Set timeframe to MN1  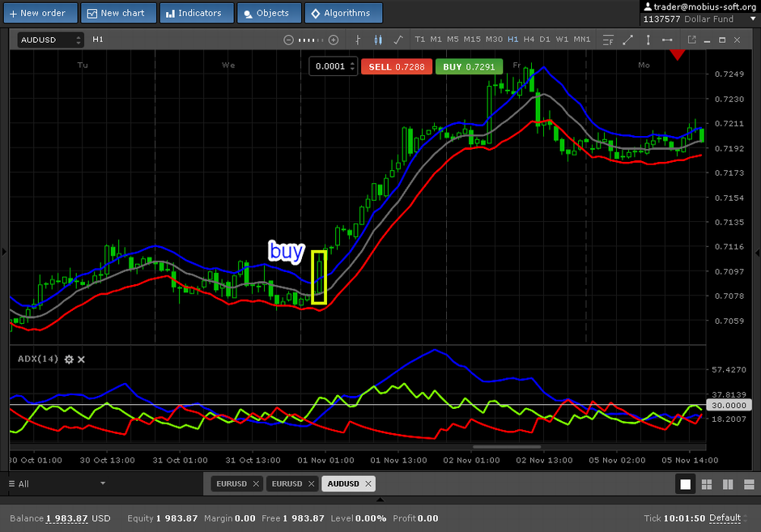(582, 40)
